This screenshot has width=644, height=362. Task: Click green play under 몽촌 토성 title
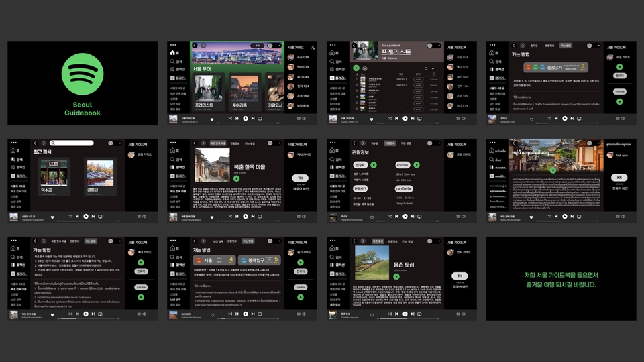coord(396,277)
